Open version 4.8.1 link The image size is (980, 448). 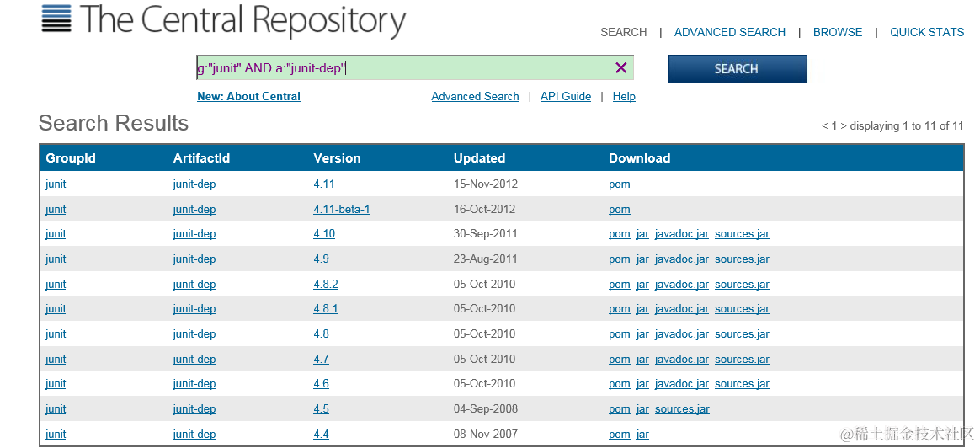(x=326, y=309)
